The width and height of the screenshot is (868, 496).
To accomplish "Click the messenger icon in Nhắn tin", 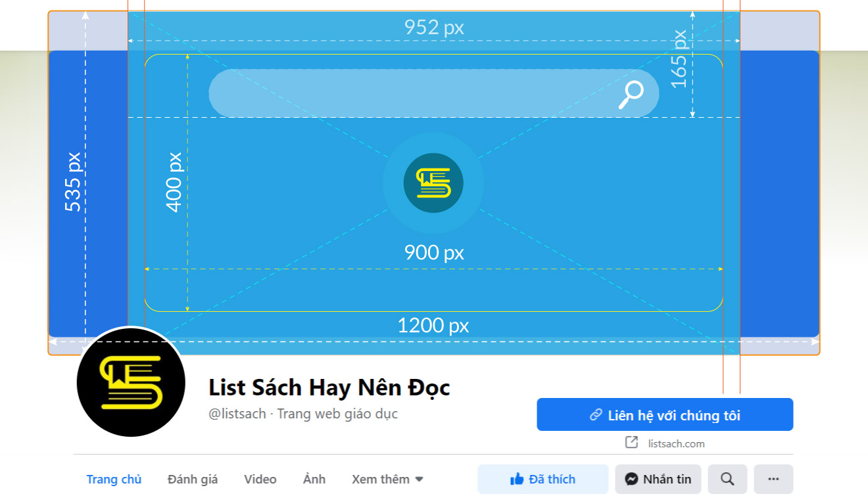I will [x=631, y=480].
